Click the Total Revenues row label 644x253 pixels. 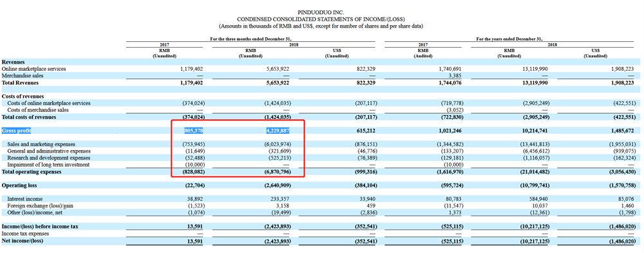[x=20, y=82]
